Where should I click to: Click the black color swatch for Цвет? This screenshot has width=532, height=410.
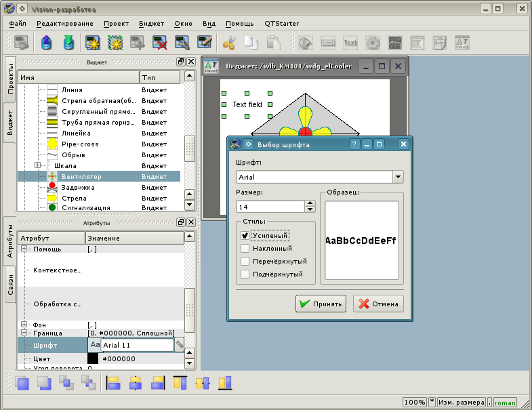(x=93, y=358)
